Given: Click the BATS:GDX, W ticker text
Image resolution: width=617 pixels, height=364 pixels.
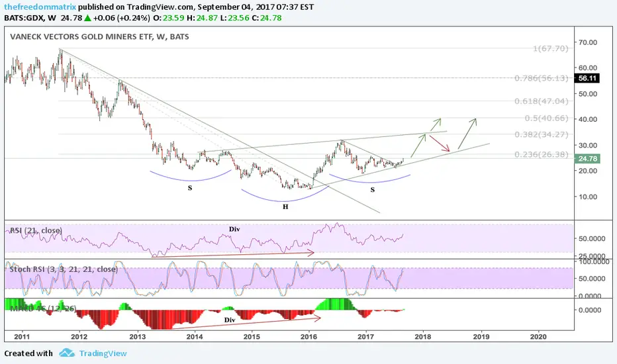Looking at the screenshot, I should 30,18.
